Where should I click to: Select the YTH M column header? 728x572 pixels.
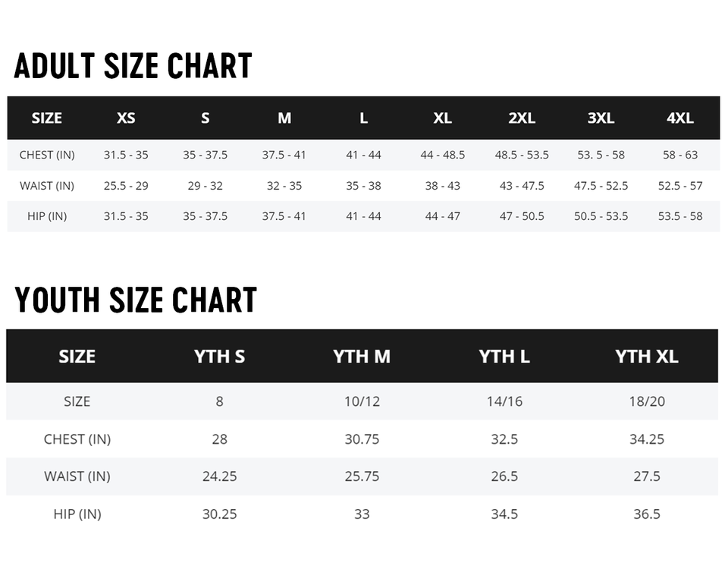[x=362, y=357]
